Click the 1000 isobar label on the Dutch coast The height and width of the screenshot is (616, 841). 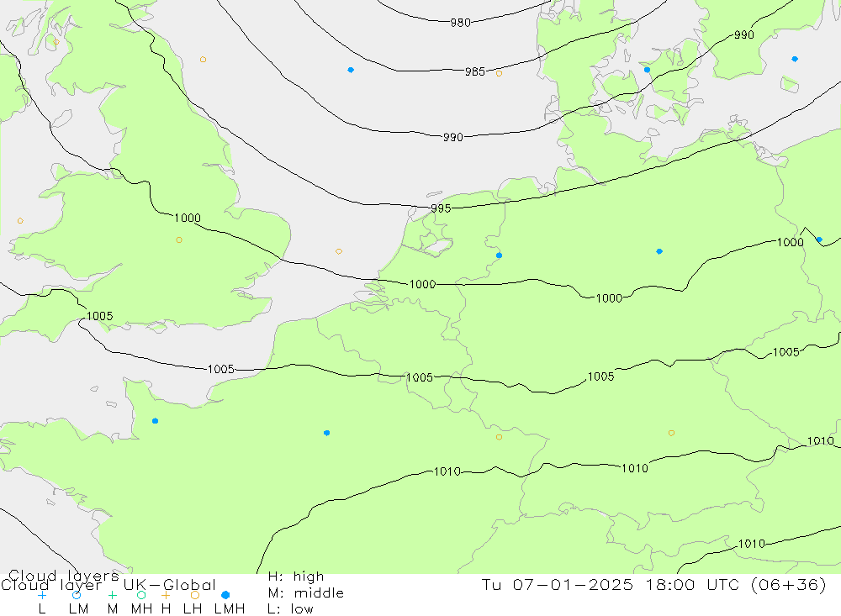[x=423, y=284]
